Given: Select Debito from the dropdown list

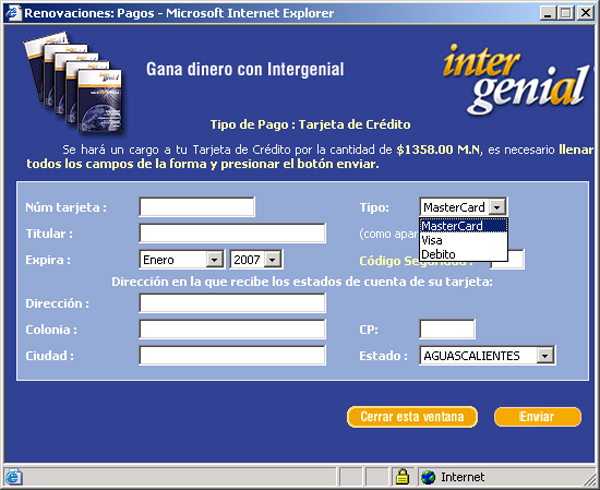Looking at the screenshot, I should click(x=463, y=254).
